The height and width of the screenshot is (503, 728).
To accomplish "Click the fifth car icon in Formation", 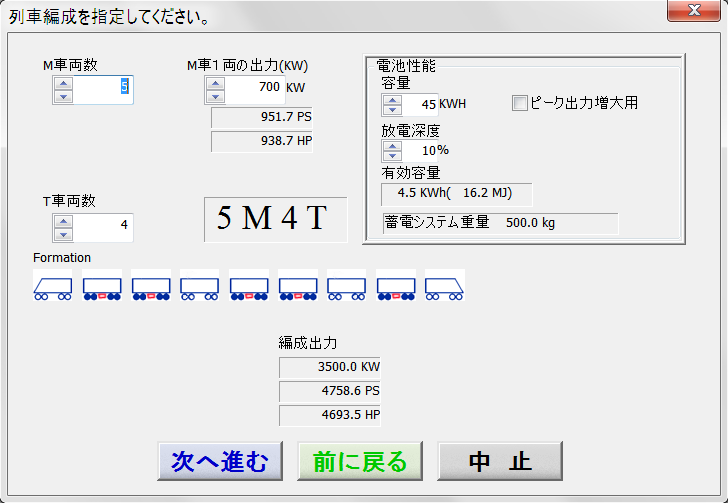I will (249, 286).
